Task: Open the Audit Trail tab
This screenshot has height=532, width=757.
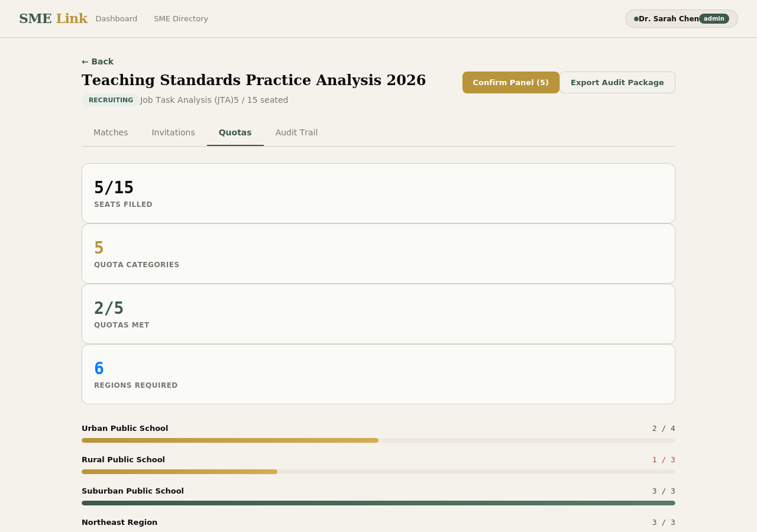Action: 296,132
